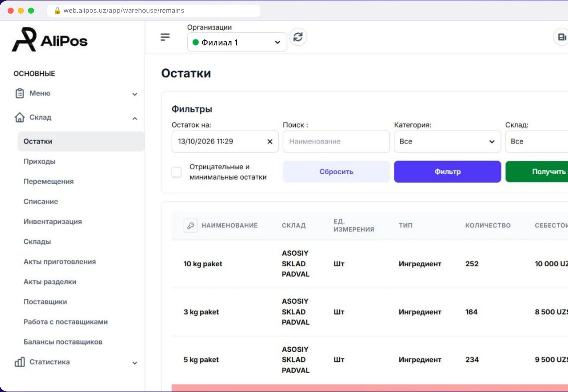Toggle the hamburger sidebar menu icon
This screenshot has height=392, width=568.
165,37
